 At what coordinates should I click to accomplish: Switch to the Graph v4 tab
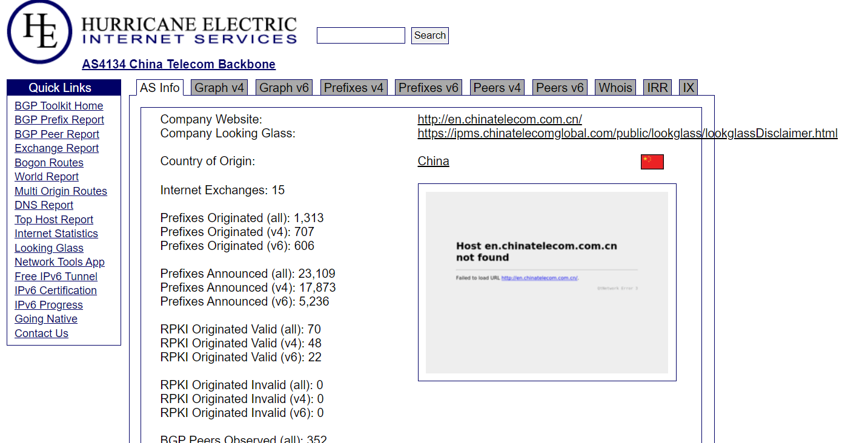point(219,88)
